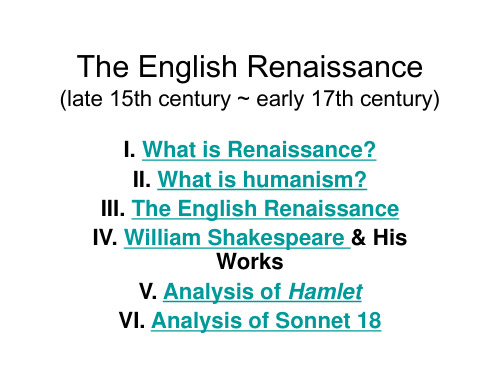Open the 'What is Renaissance?' link
Viewport: 500px width, 375px height.
[x=259, y=149]
